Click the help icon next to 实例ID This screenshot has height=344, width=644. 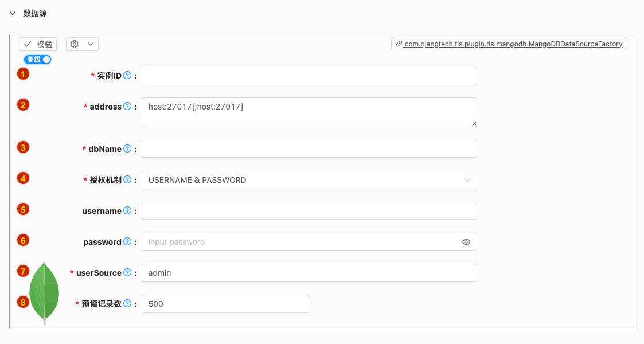click(x=127, y=75)
